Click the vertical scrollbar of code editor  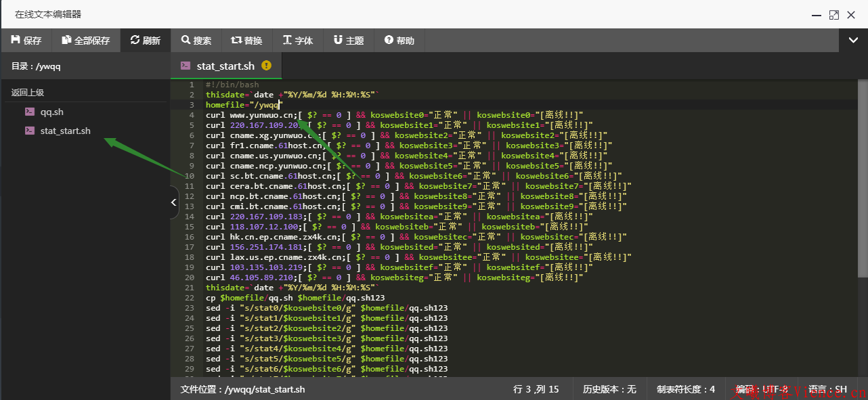tap(863, 176)
